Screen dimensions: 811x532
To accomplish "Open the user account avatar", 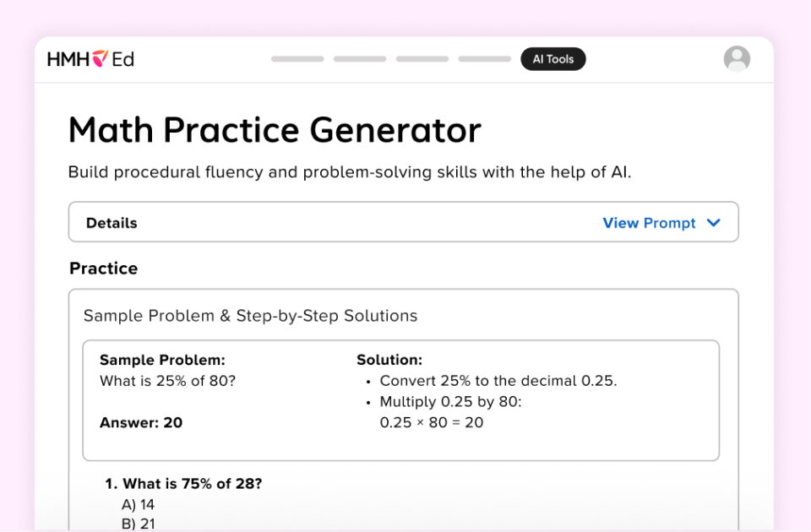I will click(736, 58).
